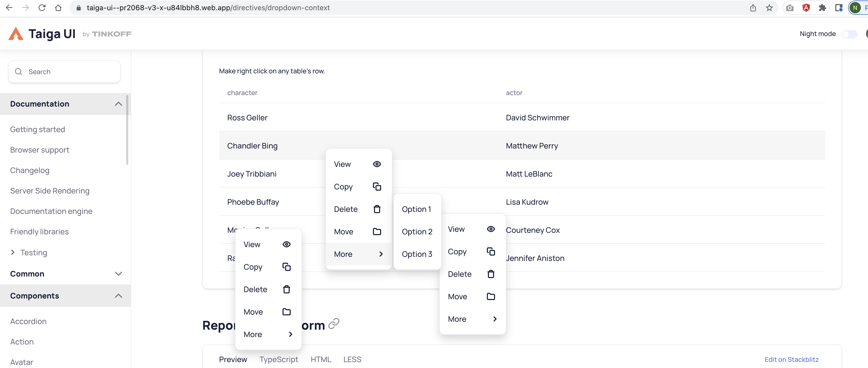Click the browser reload icon

point(42,8)
